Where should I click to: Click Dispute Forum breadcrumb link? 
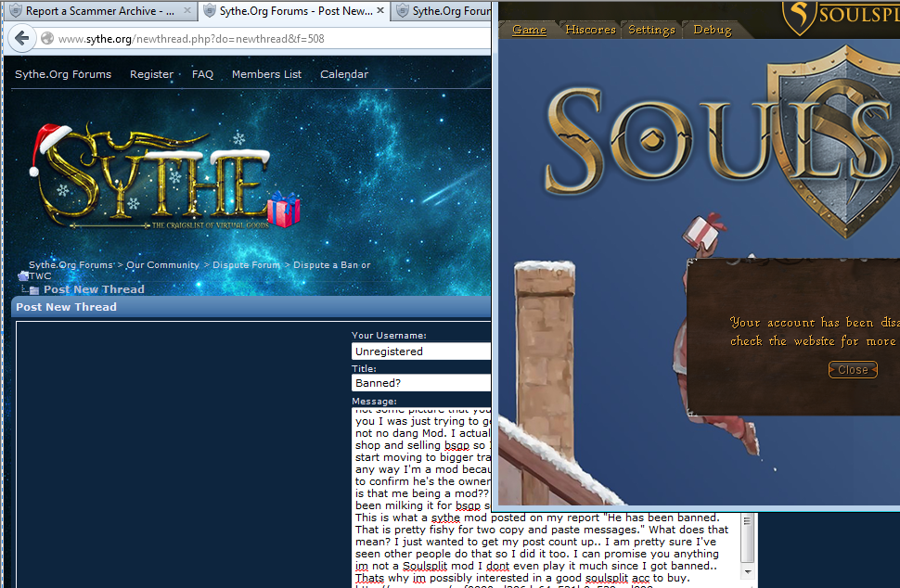click(x=246, y=265)
